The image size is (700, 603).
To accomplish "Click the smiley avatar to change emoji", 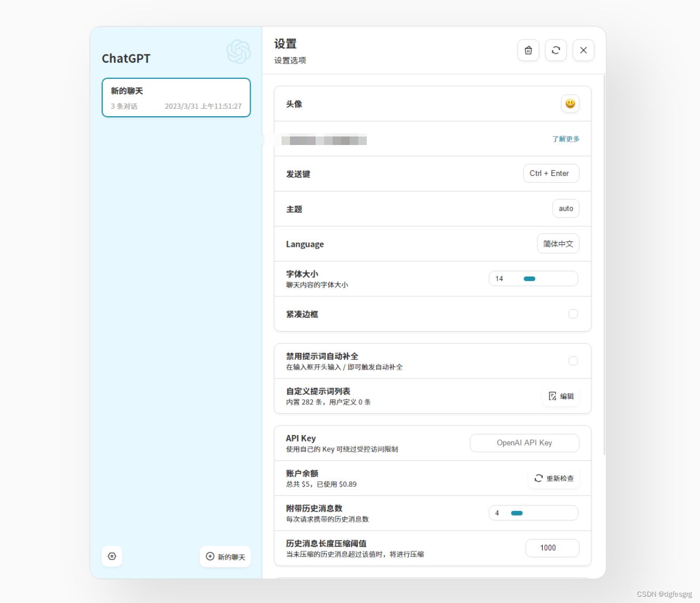I will point(570,103).
